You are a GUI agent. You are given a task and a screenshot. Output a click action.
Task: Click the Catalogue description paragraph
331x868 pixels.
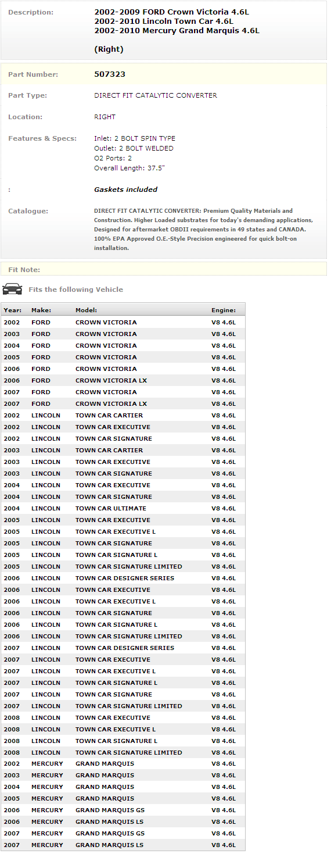pyautogui.click(x=204, y=230)
